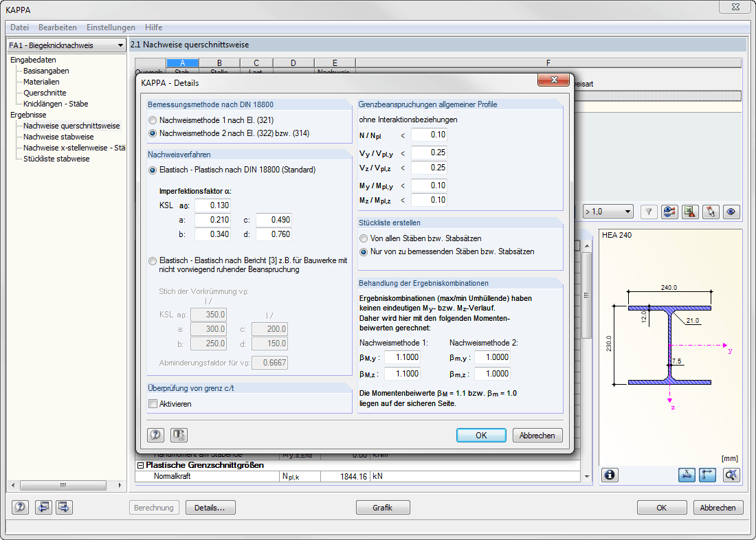The height and width of the screenshot is (540, 756).
Task: Click the pick member in graphic icon
Action: coord(711,212)
